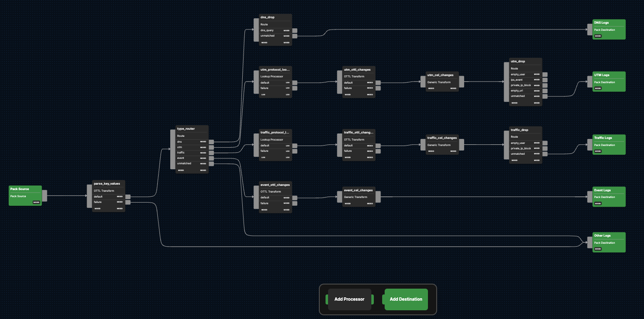Select the Event Logs destination node
The height and width of the screenshot is (319, 644).
(609, 196)
